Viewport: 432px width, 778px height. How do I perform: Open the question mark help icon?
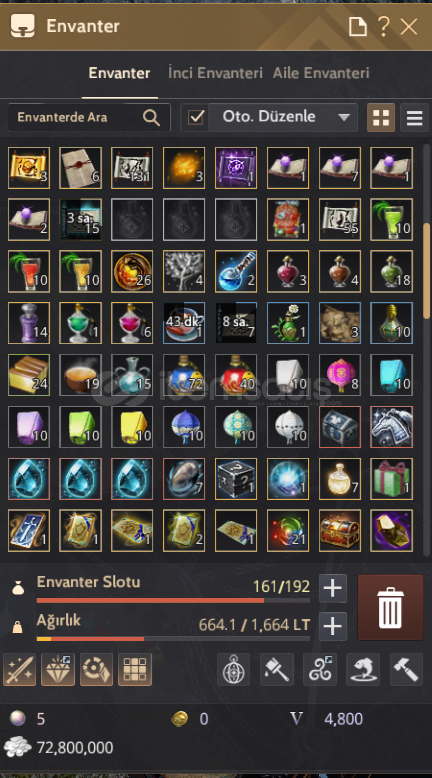click(383, 26)
